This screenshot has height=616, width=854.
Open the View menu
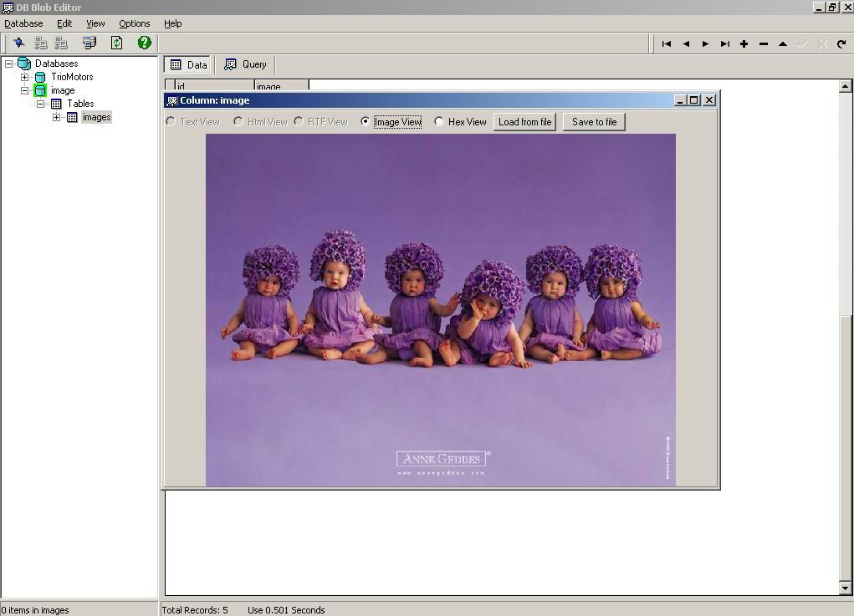[x=95, y=23]
